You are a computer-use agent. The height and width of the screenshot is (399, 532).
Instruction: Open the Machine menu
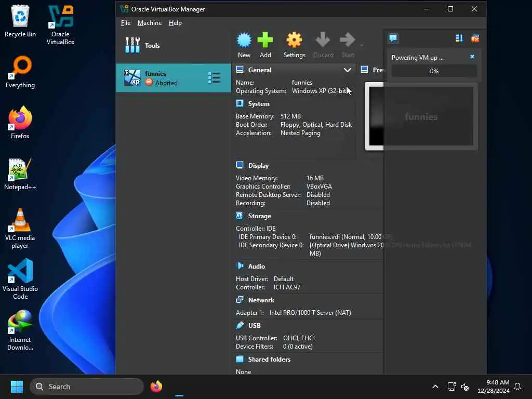coord(150,23)
